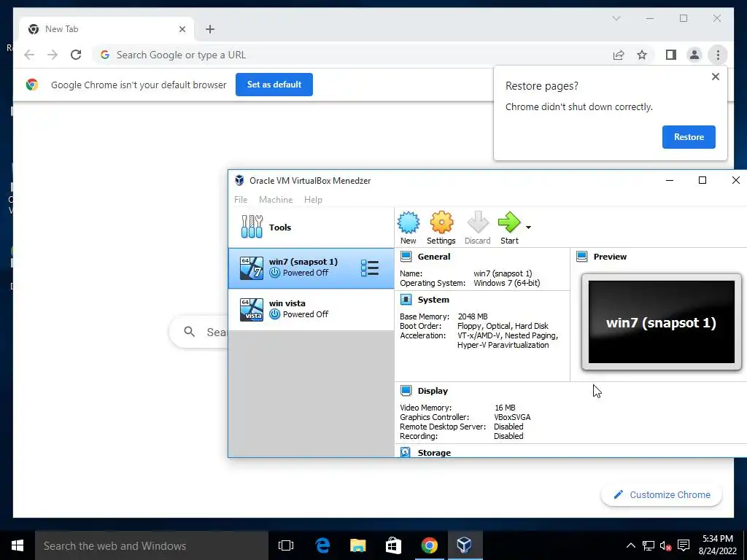The image size is (747, 560).
Task: Launch Edge from the taskbar
Action: [322, 545]
